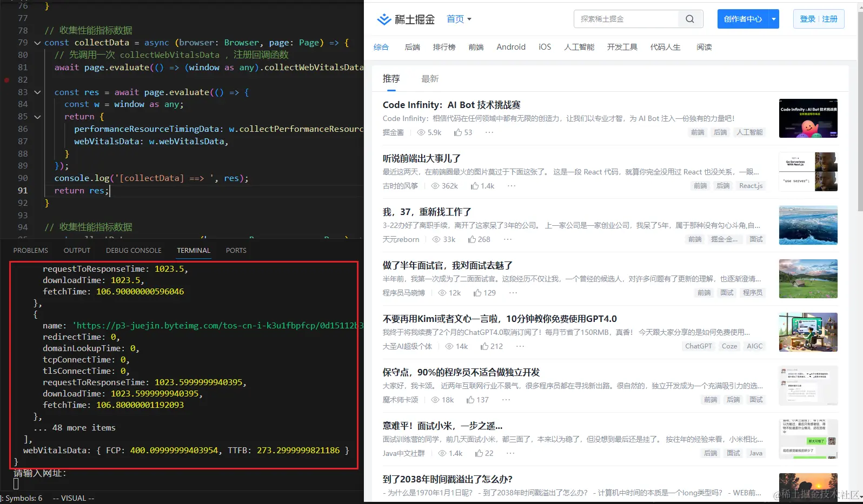Click the 登录 login link
The image size is (863, 504).
[807, 19]
